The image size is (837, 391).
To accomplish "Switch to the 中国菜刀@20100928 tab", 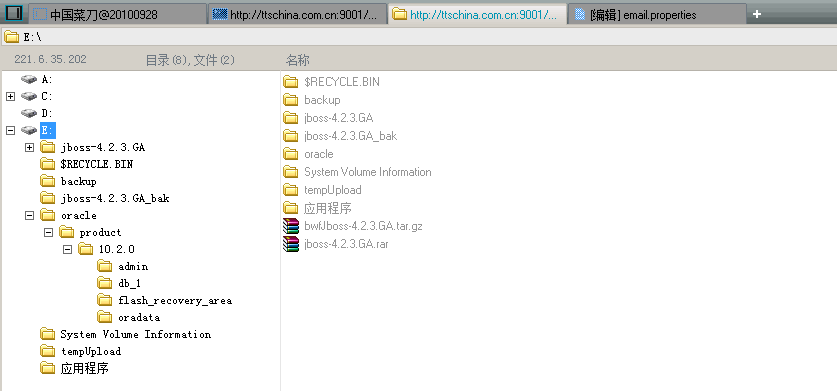I will (117, 14).
